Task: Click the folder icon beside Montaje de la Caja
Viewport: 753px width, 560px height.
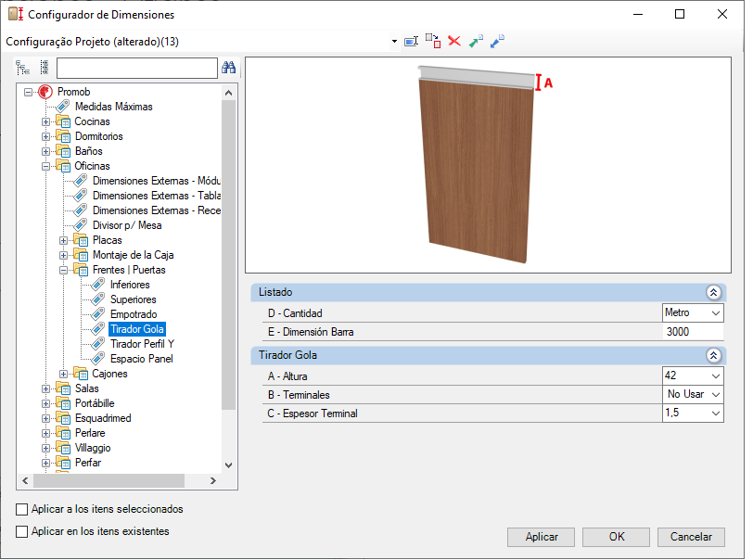Action: click(81, 255)
